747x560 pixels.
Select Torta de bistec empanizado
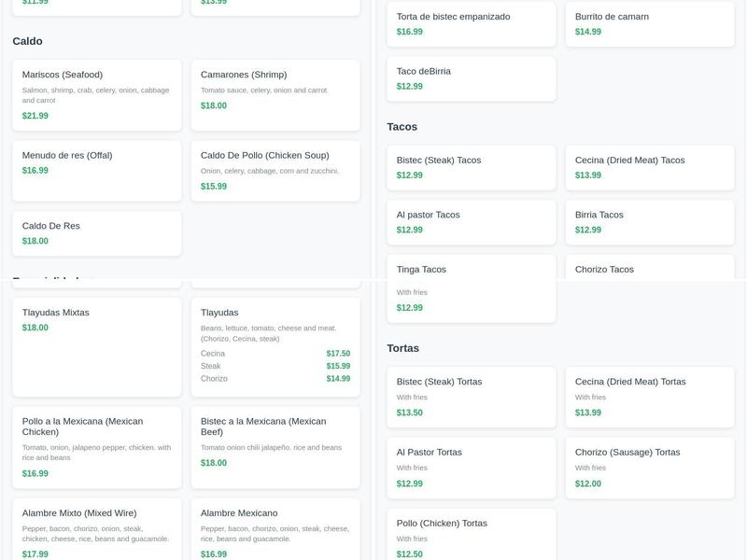[x=471, y=24]
